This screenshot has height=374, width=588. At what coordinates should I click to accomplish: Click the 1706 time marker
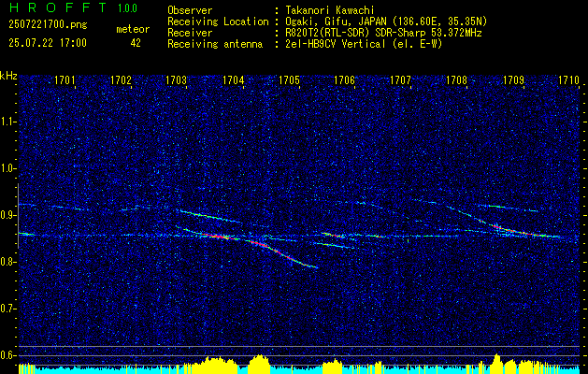point(344,80)
